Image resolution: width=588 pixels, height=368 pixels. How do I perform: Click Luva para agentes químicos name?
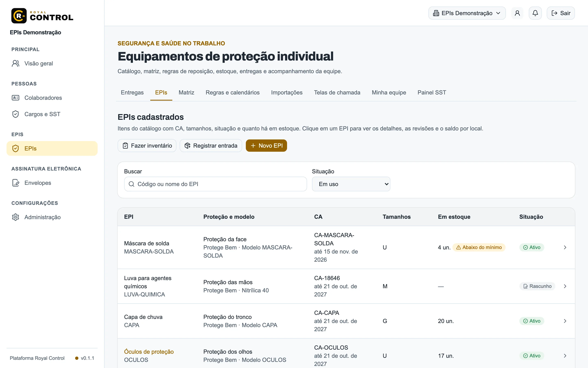148,282
